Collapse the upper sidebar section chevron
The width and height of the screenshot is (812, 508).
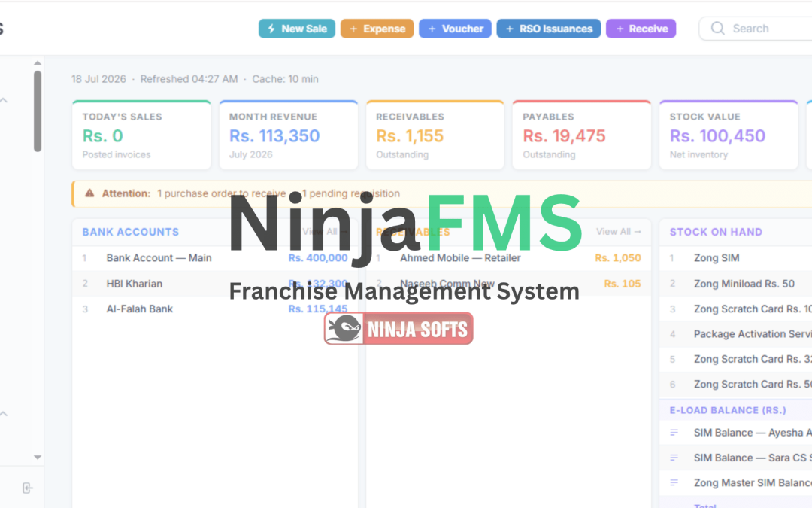click(x=4, y=100)
